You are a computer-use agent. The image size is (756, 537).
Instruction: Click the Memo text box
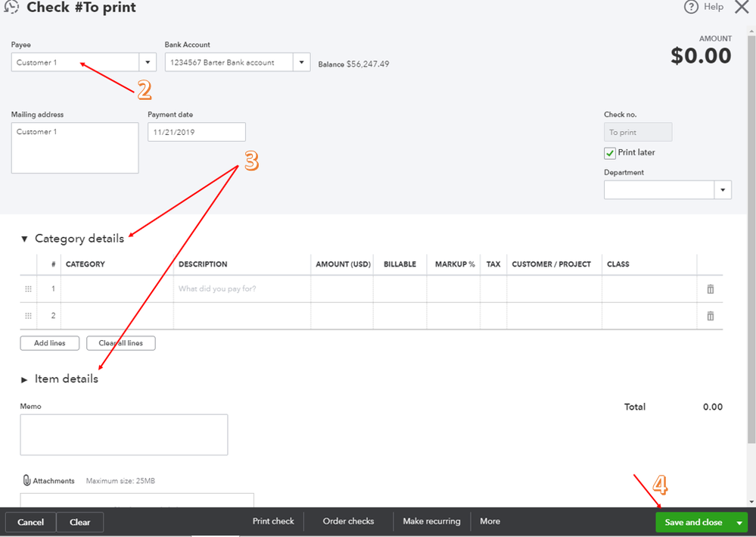[x=124, y=435]
